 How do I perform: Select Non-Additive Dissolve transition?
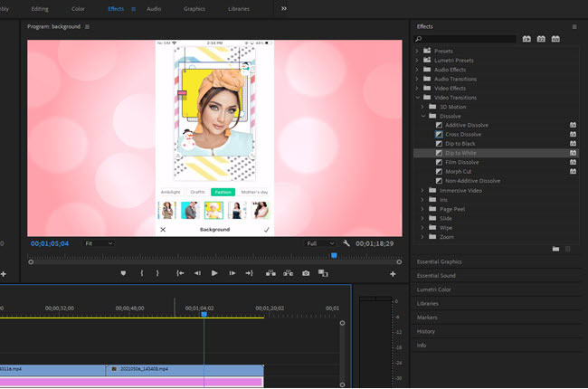(472, 181)
